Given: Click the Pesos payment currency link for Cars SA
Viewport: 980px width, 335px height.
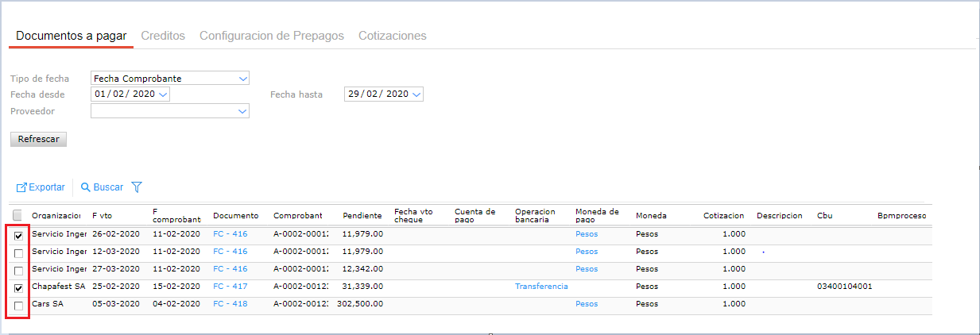Looking at the screenshot, I should pos(587,304).
